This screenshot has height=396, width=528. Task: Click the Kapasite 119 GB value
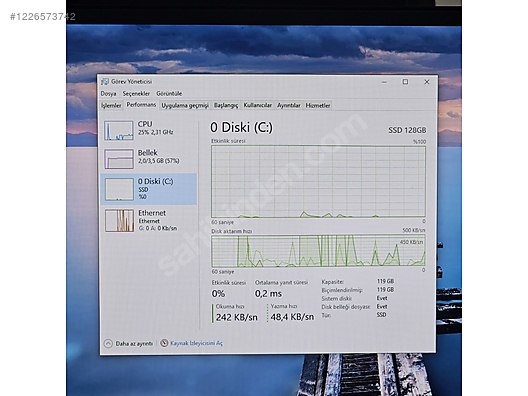tap(385, 281)
